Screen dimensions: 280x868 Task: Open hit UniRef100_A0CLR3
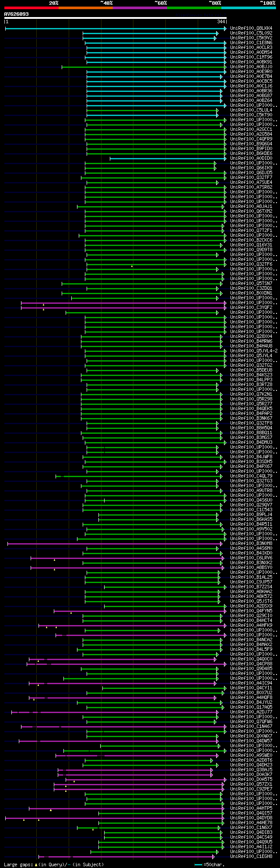point(251,48)
